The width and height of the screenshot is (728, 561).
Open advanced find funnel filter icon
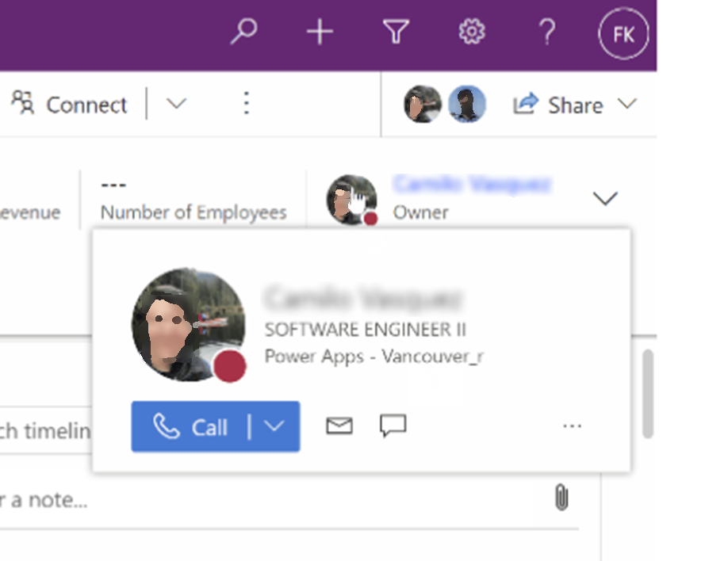(396, 32)
